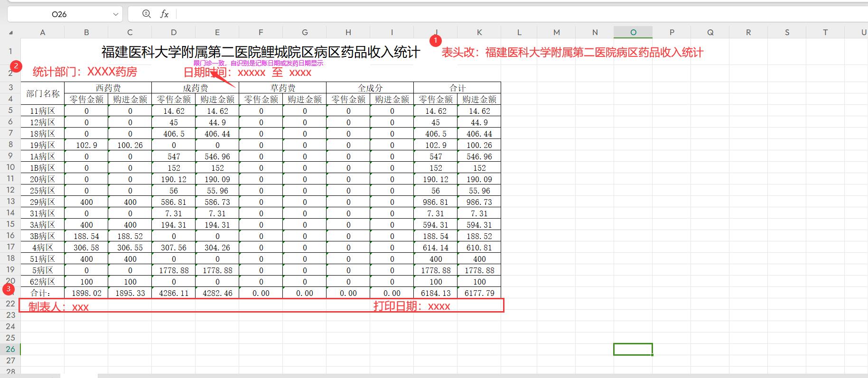
Task: Click the 部门名称 header cell
Action: pos(43,93)
